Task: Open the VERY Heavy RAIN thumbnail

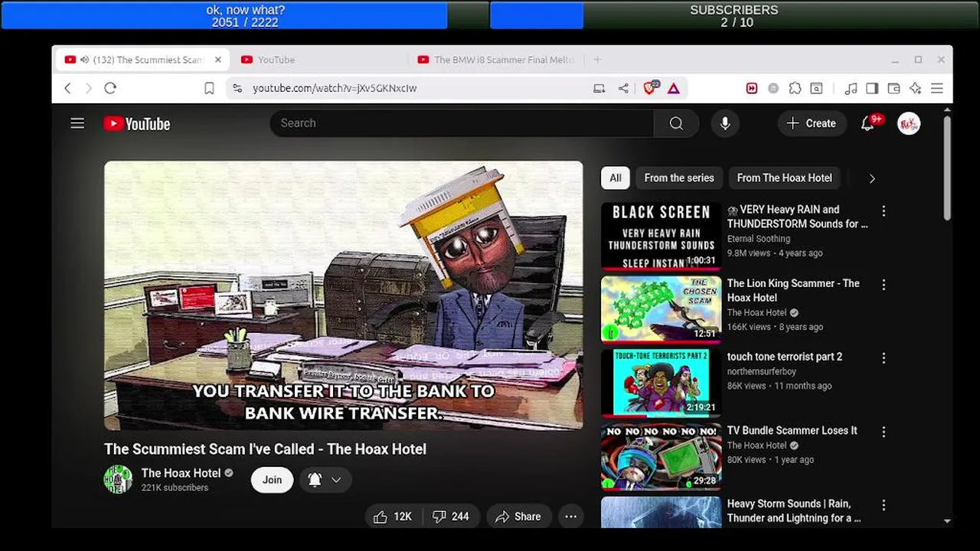Action: 661,236
